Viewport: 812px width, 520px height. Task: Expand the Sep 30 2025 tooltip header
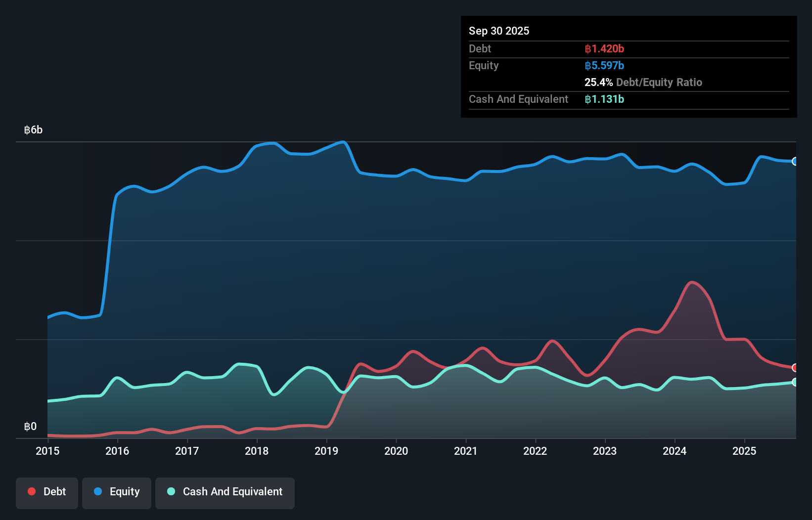coord(499,31)
